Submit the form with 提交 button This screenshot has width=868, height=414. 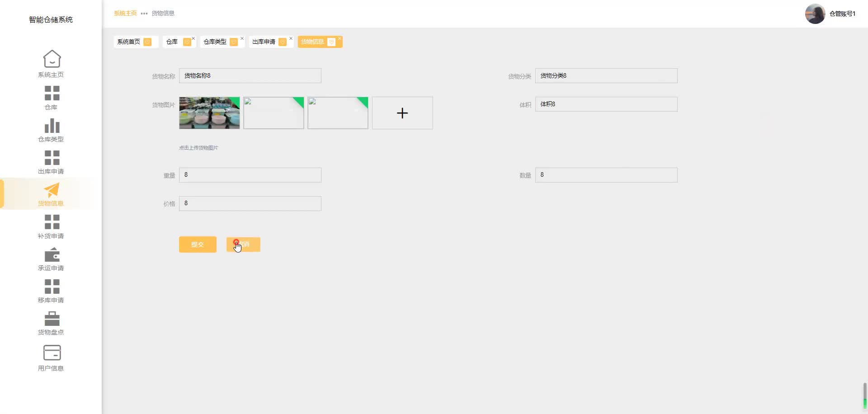[198, 245]
